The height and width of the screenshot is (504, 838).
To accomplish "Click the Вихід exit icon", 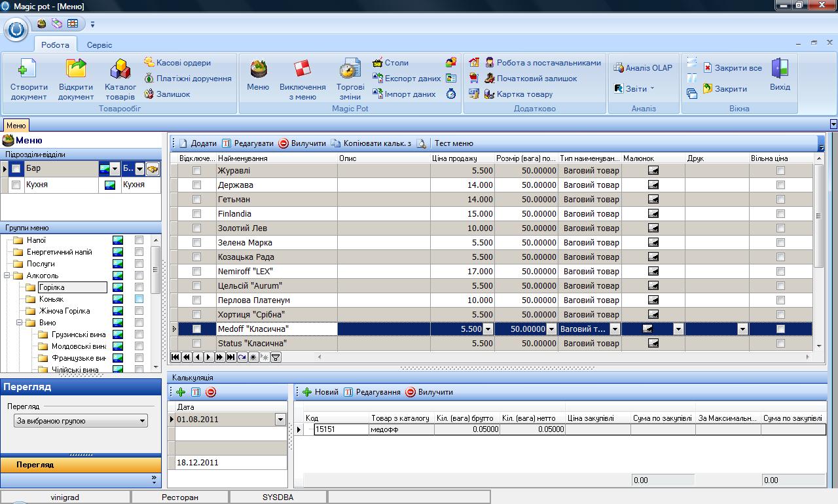I will click(x=780, y=69).
